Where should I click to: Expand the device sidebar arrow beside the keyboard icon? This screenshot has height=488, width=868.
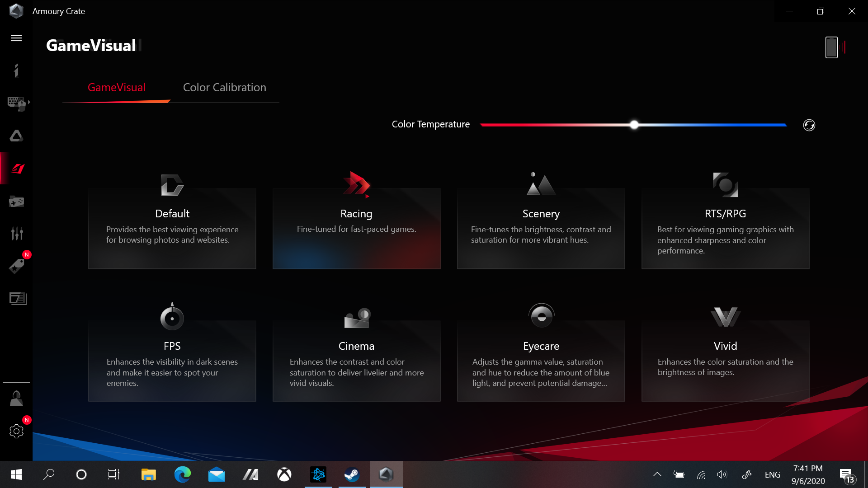point(29,103)
